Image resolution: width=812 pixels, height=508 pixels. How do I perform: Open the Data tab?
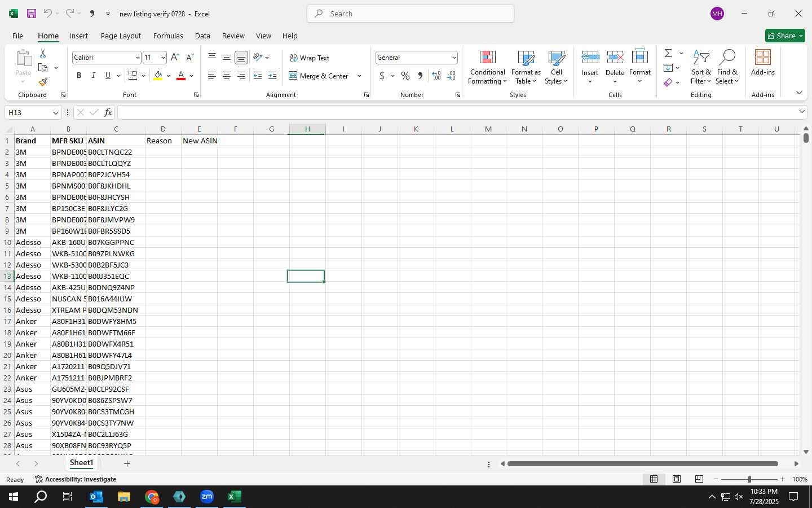[202, 36]
